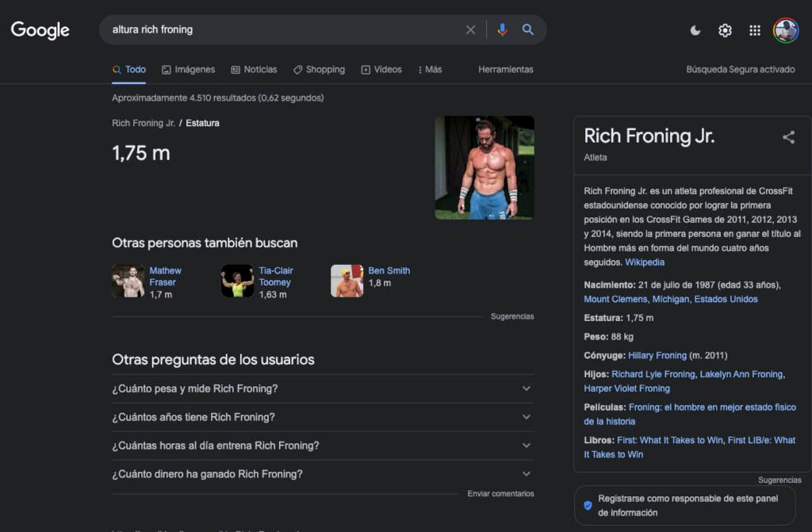Expand '¿Cuántos años tiene Rich Froning?'
This screenshot has width=812, height=532.
click(x=323, y=417)
